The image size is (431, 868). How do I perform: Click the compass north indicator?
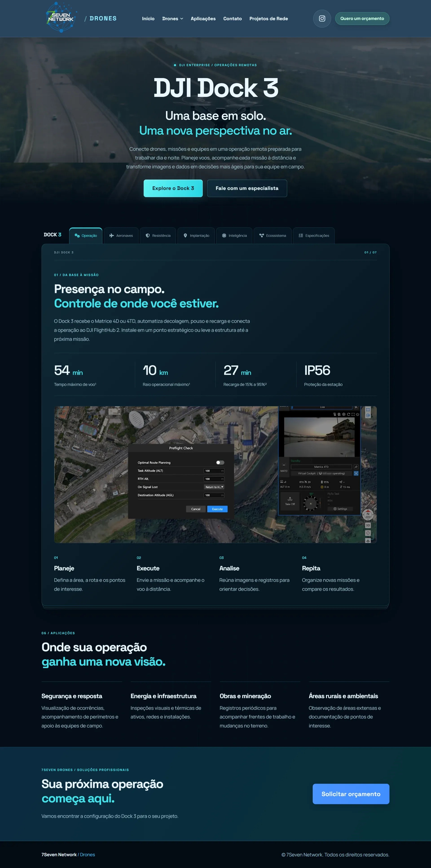[368, 515]
